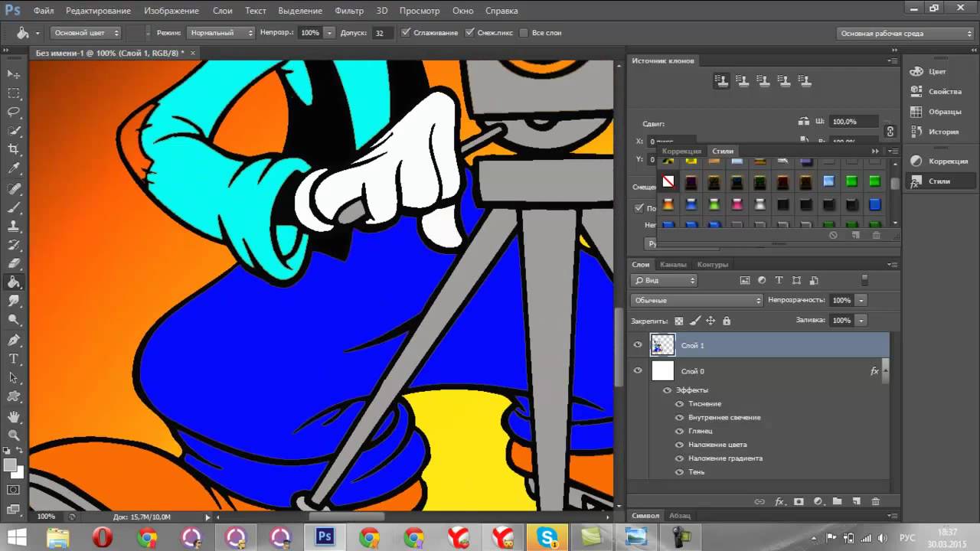The height and width of the screenshot is (551, 980).
Task: Select the Eyedropper tool
Action: tap(14, 168)
